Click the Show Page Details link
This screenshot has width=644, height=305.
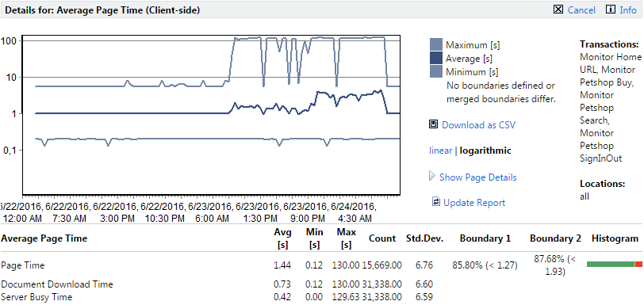click(478, 177)
